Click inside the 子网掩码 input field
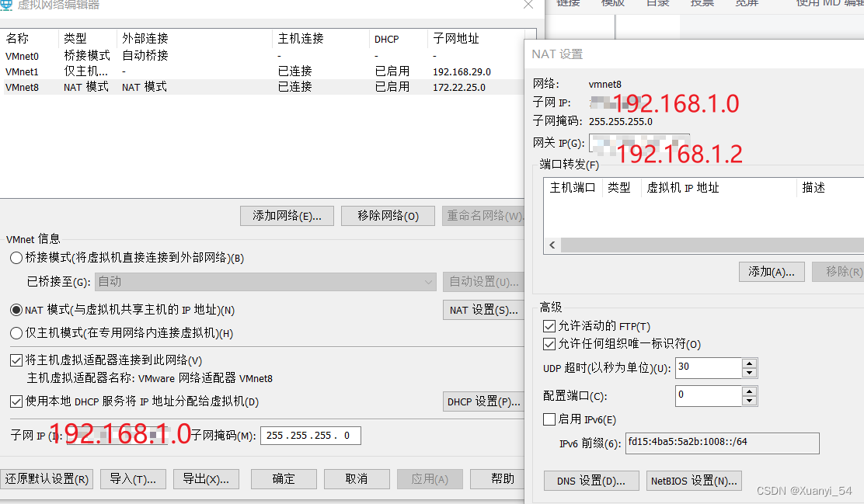864x504 pixels. [310, 435]
